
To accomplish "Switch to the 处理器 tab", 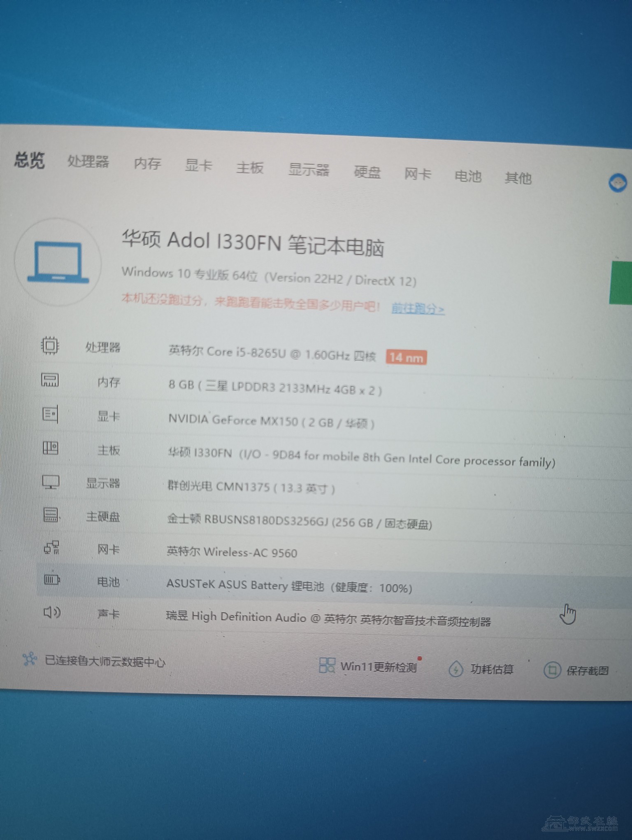I will 88,161.
